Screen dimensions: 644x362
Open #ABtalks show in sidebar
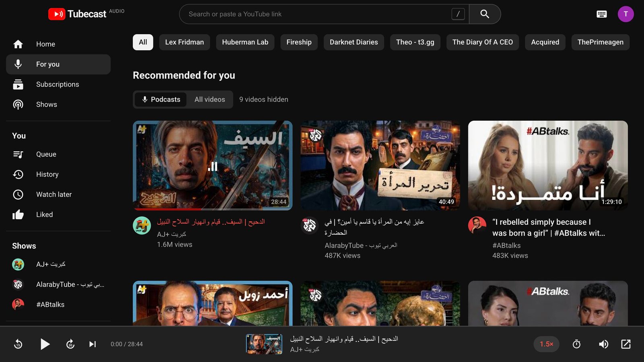[x=58, y=304]
